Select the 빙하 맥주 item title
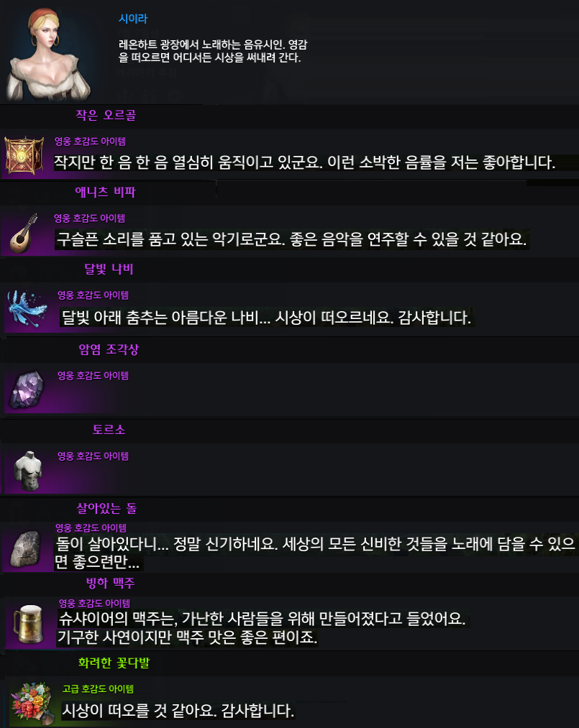The height and width of the screenshot is (728, 579). coord(110,583)
